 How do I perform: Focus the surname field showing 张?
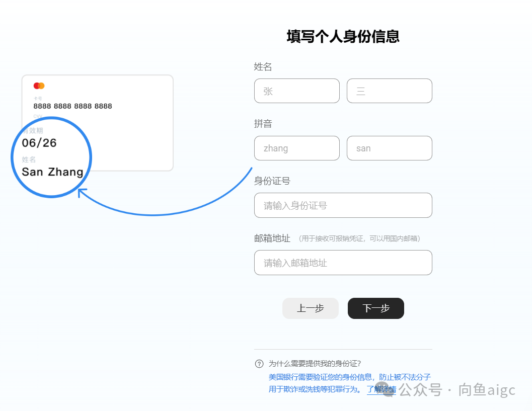click(296, 91)
